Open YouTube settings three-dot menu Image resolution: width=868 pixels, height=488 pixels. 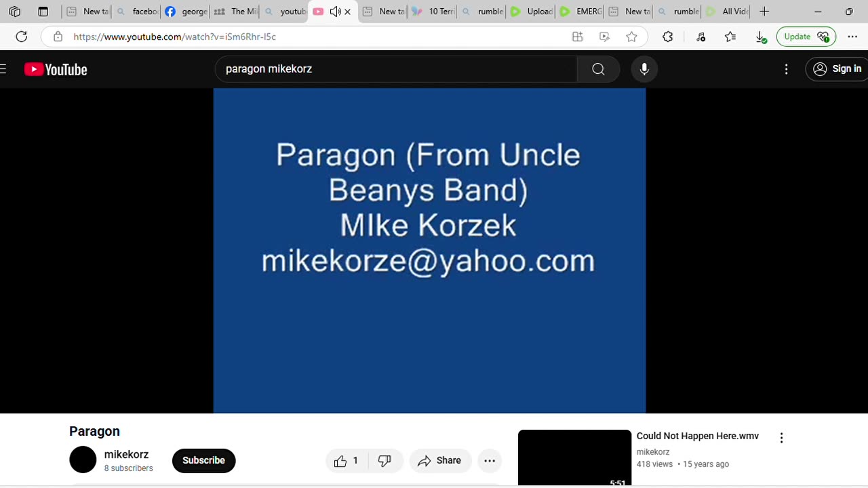point(787,68)
